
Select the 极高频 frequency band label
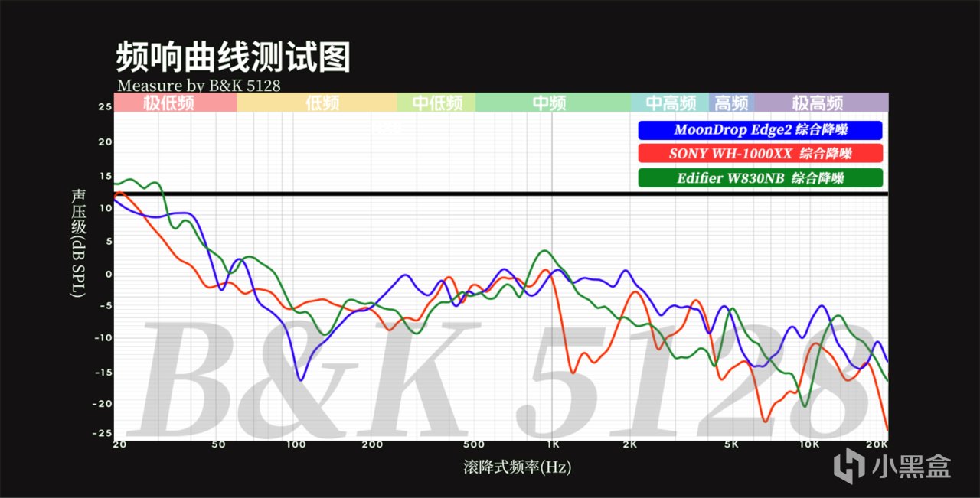(818, 103)
